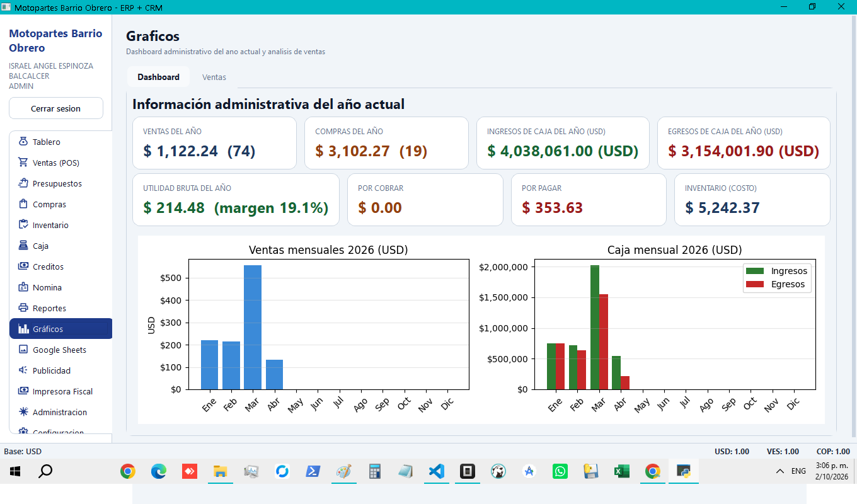Image resolution: width=857 pixels, height=504 pixels.
Task: Go to Ventas (POS) in the sidebar
Action: (x=61, y=163)
